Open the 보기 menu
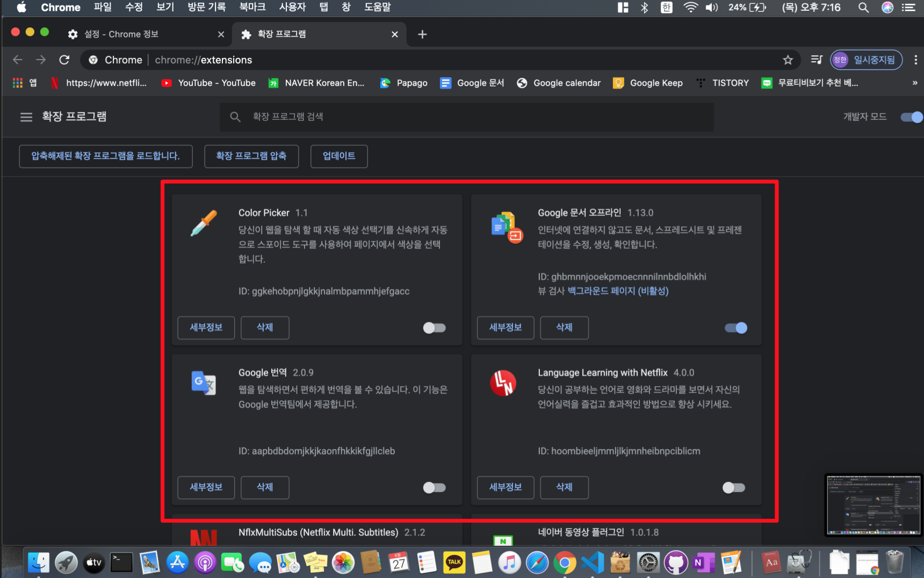Image resolution: width=924 pixels, height=578 pixels. click(165, 8)
